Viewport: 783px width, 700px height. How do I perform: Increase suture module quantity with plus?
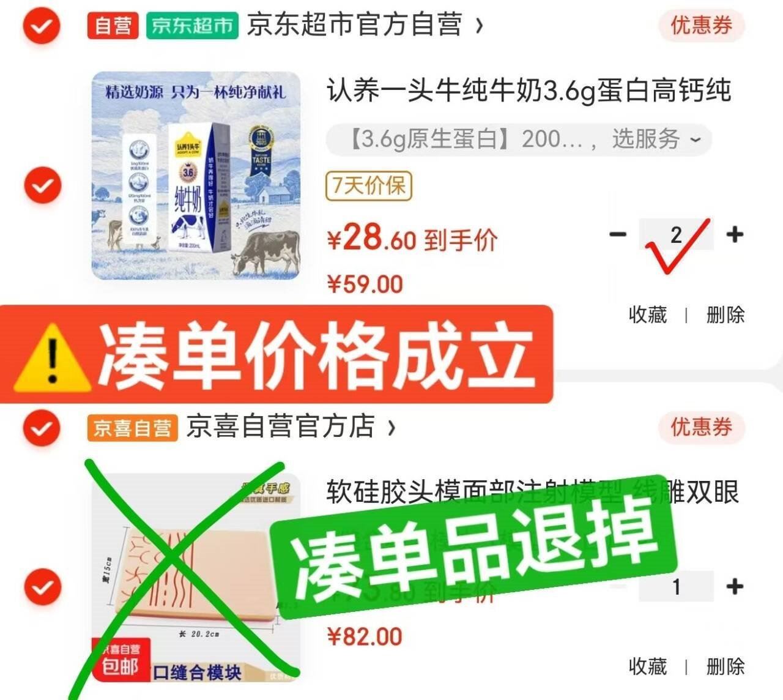click(x=735, y=586)
